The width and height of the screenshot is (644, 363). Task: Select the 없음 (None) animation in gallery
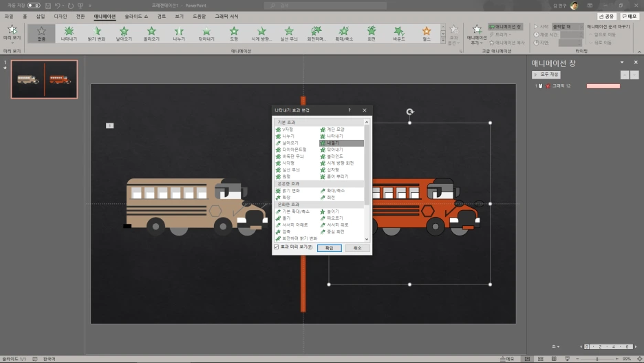tap(41, 33)
